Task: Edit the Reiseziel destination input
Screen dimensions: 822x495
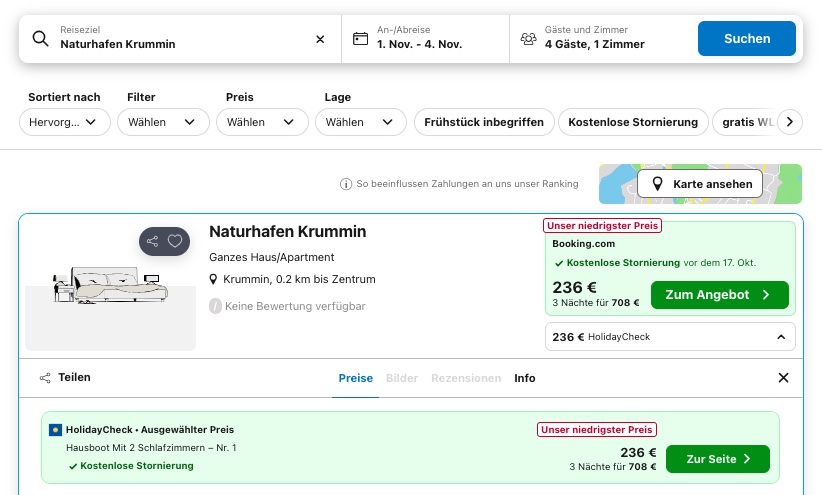Action: pos(180,39)
